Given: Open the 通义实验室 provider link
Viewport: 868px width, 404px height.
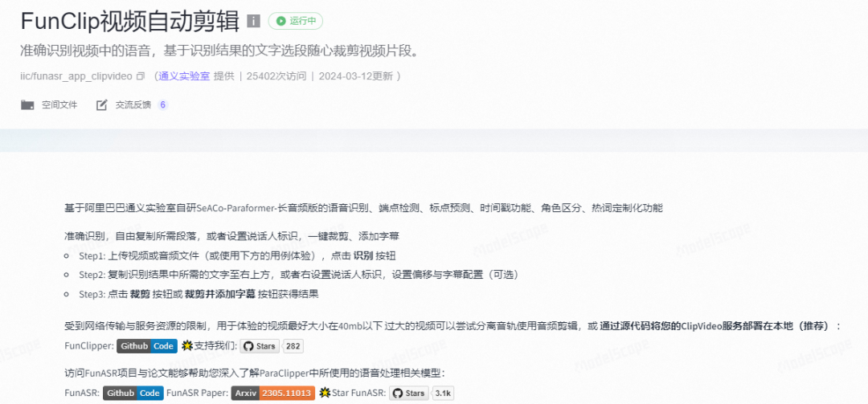Looking at the screenshot, I should [184, 75].
